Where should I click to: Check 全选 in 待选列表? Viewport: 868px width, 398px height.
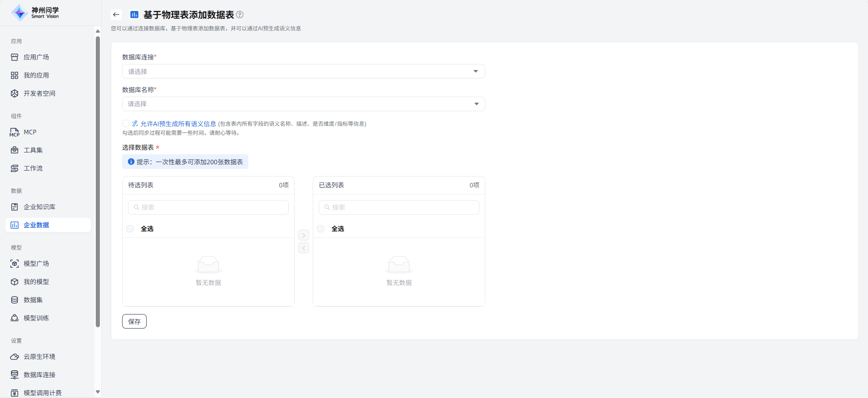click(130, 229)
